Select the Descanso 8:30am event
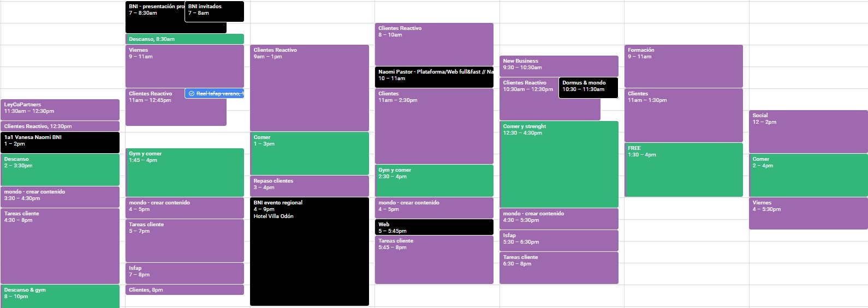This screenshot has height=308, width=868. [x=185, y=39]
